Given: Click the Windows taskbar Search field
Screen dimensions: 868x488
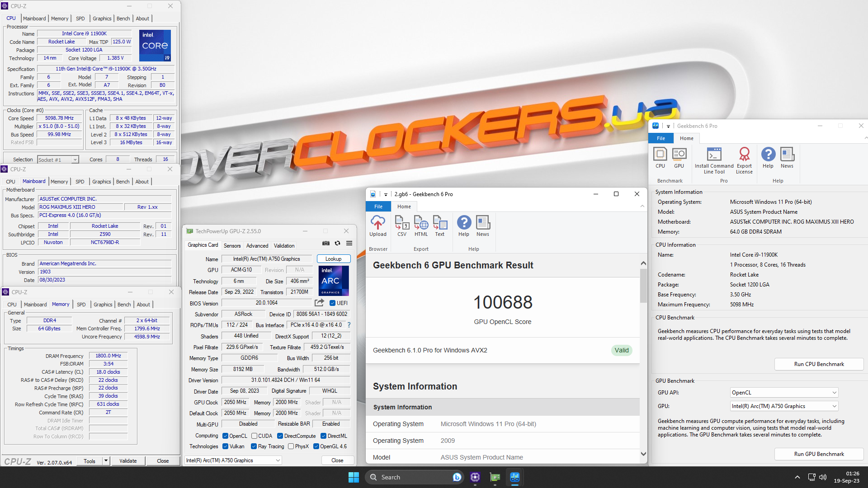Looking at the screenshot, I should 414,477.
